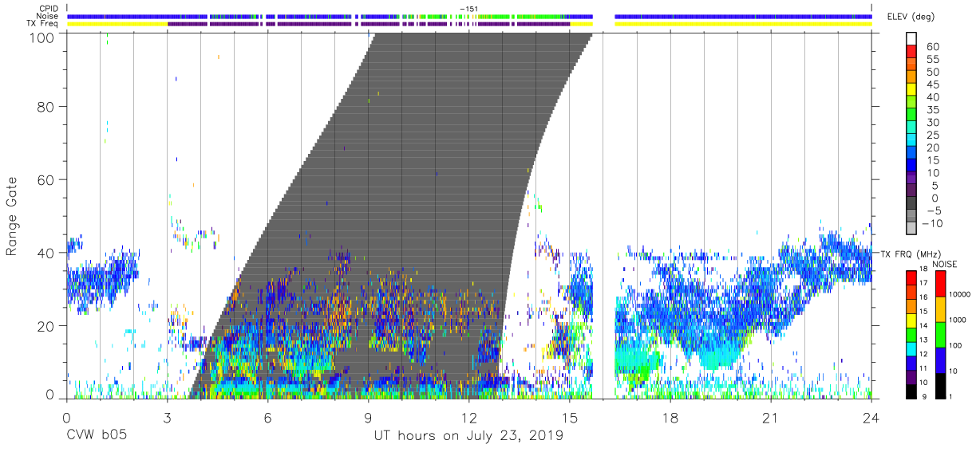Click the '1' label on the NOISE colorbar
Viewport: 980px width, 452px height.
950,396
